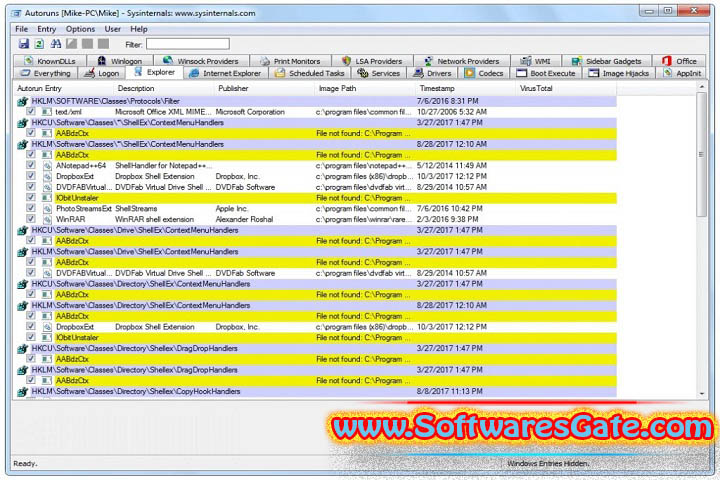
Task: Disable the ANotepad++64 entry checkbox
Action: pyautogui.click(x=31, y=165)
